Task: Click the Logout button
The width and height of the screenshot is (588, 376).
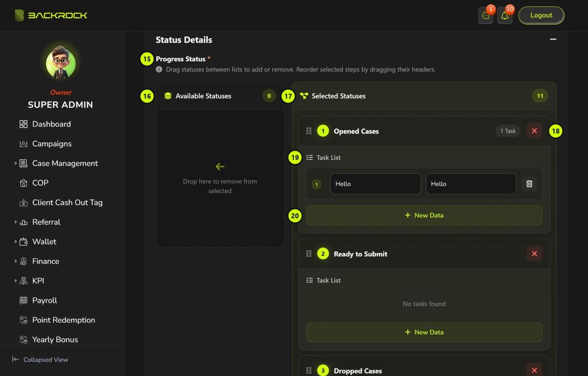Action: (x=541, y=15)
